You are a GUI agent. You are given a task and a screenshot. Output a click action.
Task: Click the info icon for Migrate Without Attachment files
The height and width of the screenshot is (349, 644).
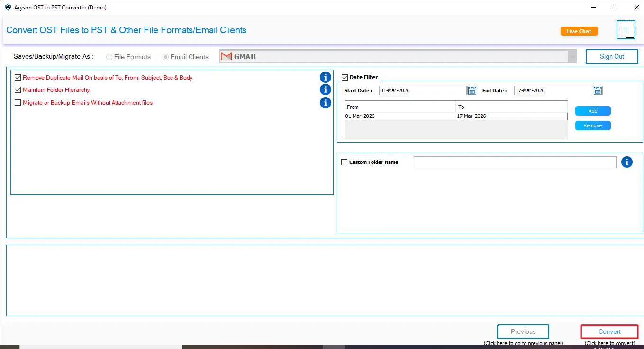tap(326, 103)
